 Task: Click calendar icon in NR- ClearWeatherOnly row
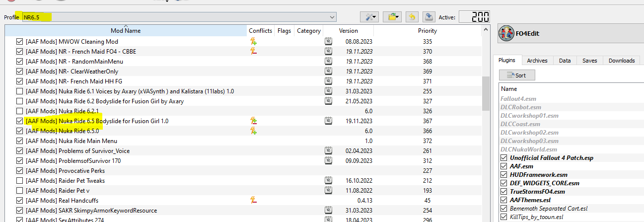(x=328, y=71)
